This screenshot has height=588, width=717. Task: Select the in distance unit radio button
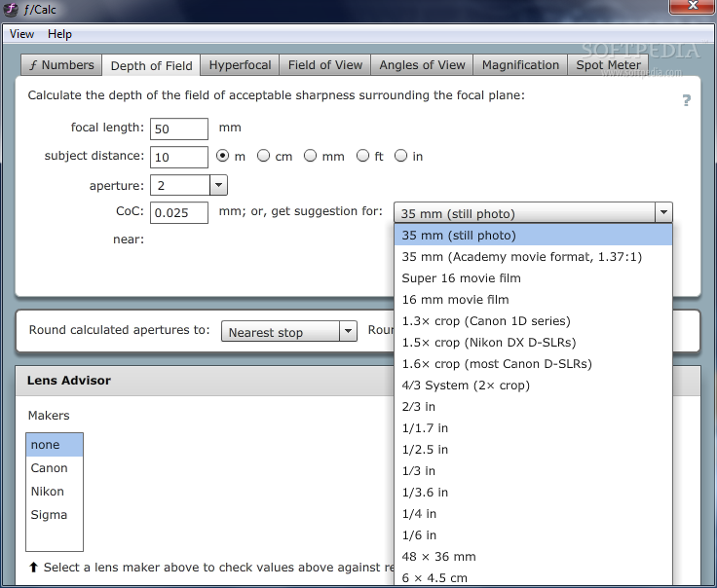[400, 156]
